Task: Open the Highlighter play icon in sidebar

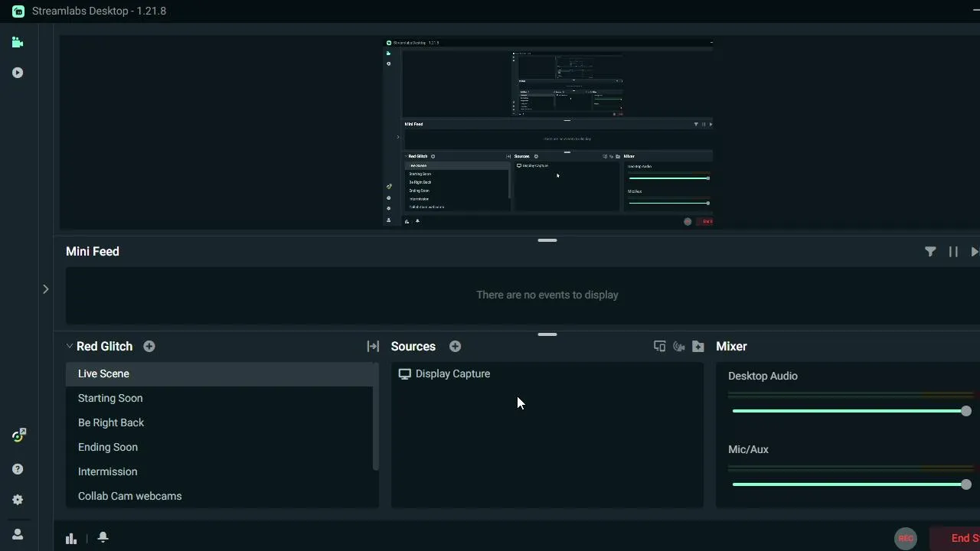Action: (x=18, y=73)
